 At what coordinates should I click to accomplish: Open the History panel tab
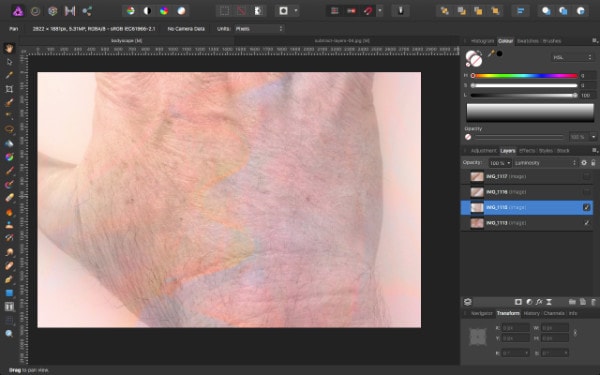pos(532,313)
